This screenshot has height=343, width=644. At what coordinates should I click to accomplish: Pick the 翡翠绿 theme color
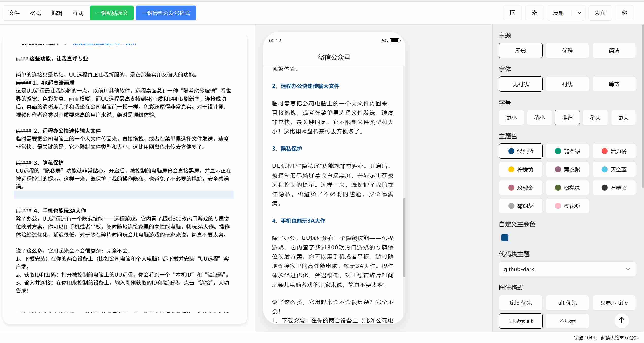click(567, 151)
